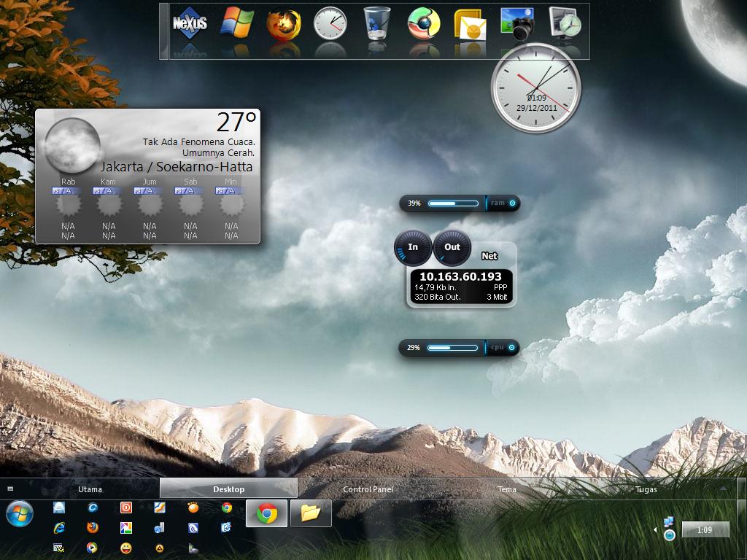Click the cpu gadget round button

tap(511, 347)
